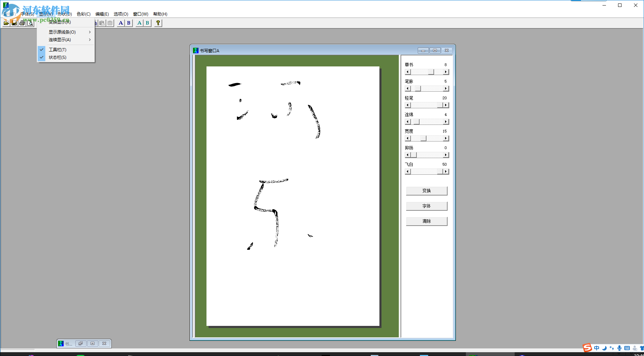
Task: Expand the 连续显示(A) submenu
Action: pos(66,40)
